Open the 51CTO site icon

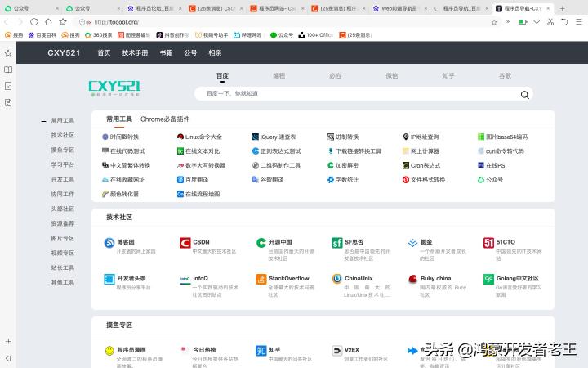tap(488, 243)
